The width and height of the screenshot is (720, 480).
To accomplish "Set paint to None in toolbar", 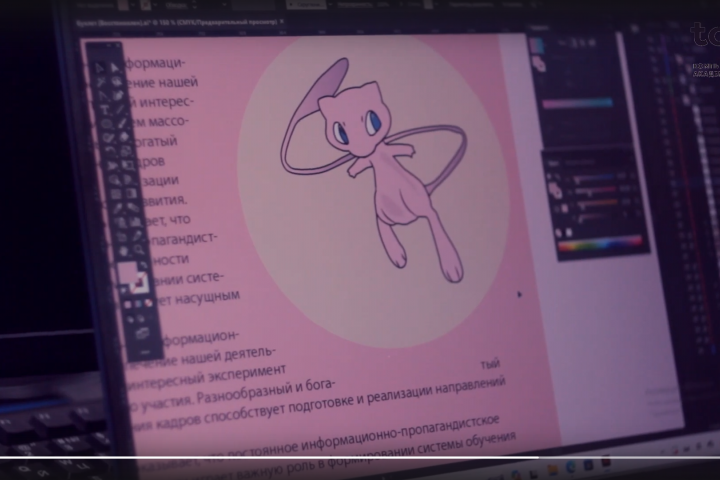I will pos(148,303).
